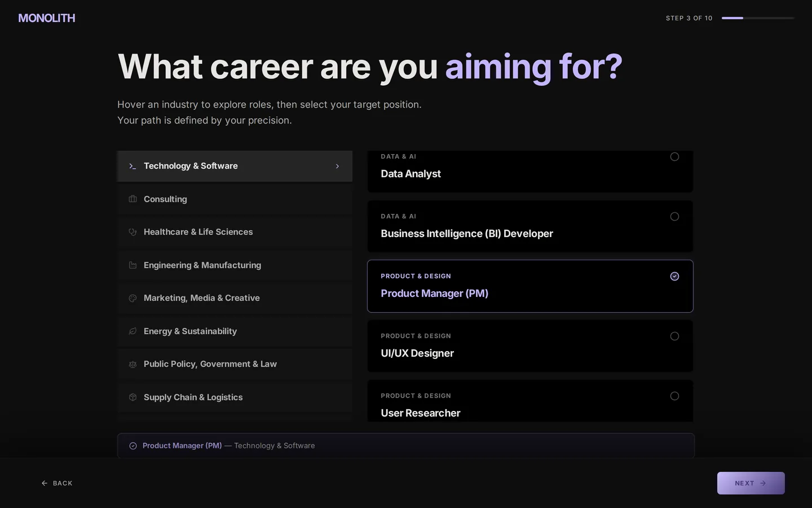Screen dimensions: 812x508
Task: Select the Business Intelligence (BI) Developer radio
Action: (x=674, y=216)
